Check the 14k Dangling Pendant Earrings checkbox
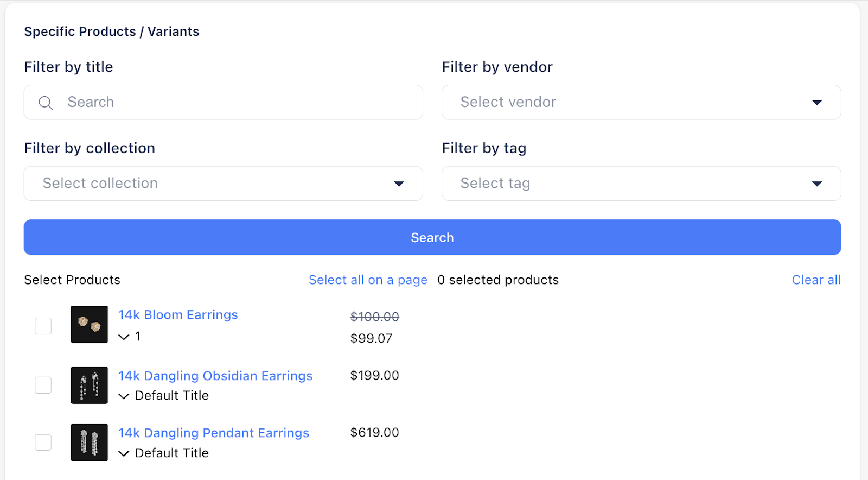Image resolution: width=868 pixels, height=480 pixels. pyautogui.click(x=43, y=443)
